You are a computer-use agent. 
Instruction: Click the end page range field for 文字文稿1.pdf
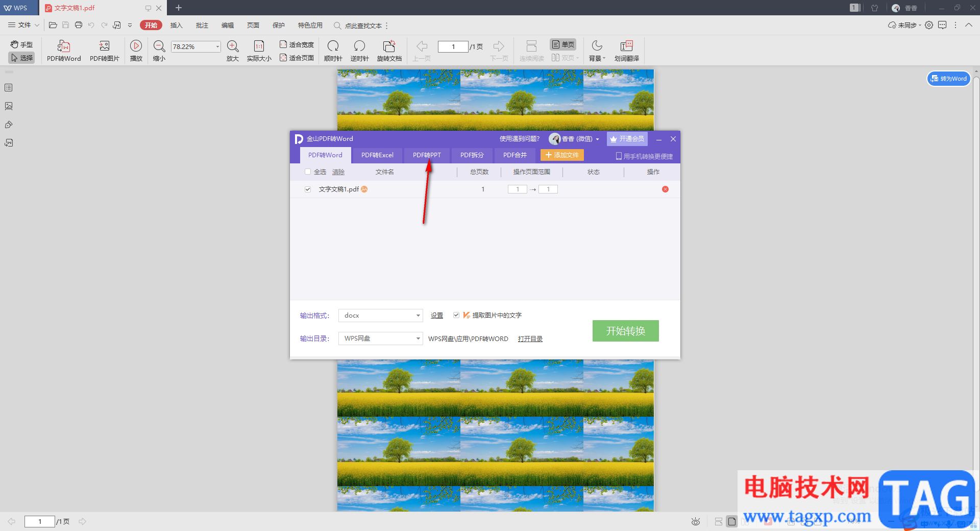click(x=548, y=189)
